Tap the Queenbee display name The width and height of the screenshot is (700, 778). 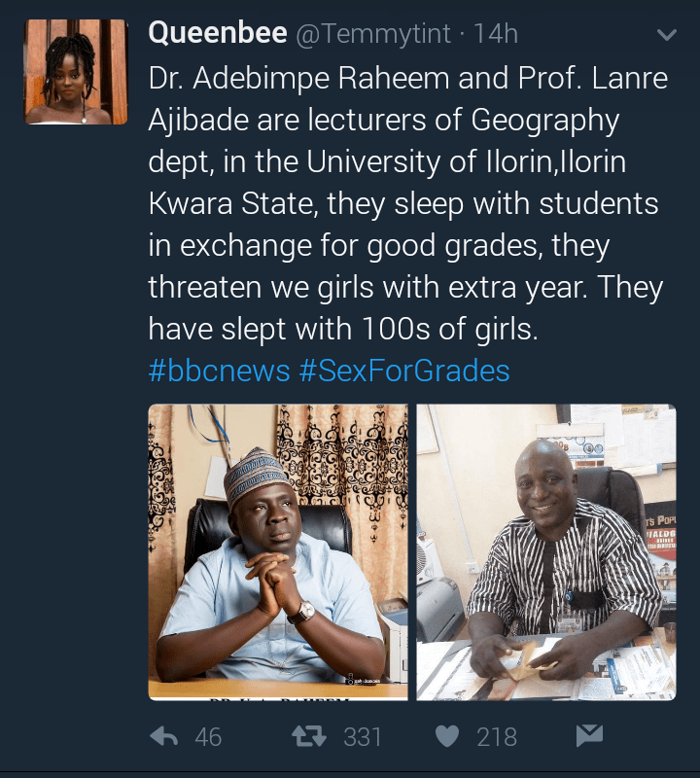click(217, 34)
